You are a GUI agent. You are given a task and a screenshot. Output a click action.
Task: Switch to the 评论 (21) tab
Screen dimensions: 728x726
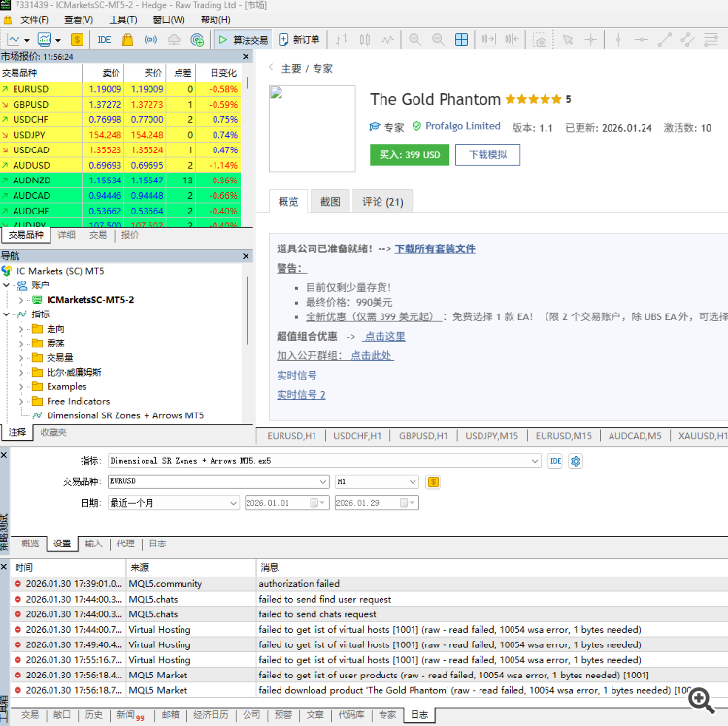[x=381, y=202]
